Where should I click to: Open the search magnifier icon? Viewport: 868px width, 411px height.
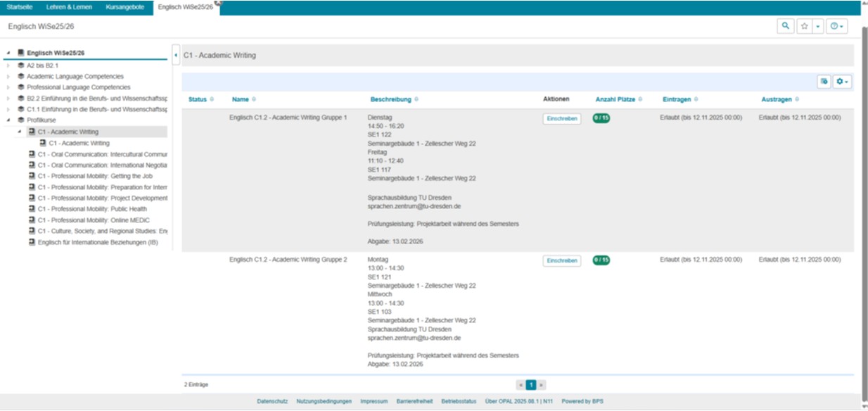click(785, 26)
